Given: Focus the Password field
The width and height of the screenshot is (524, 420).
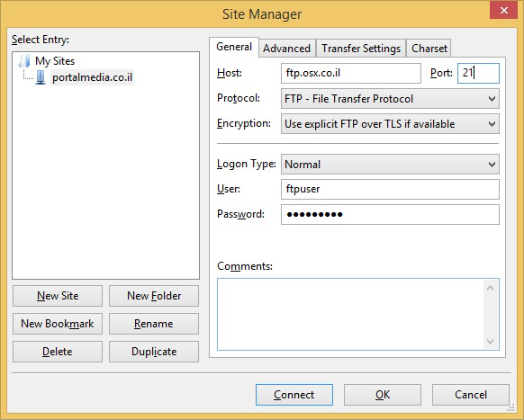Looking at the screenshot, I should [x=390, y=214].
